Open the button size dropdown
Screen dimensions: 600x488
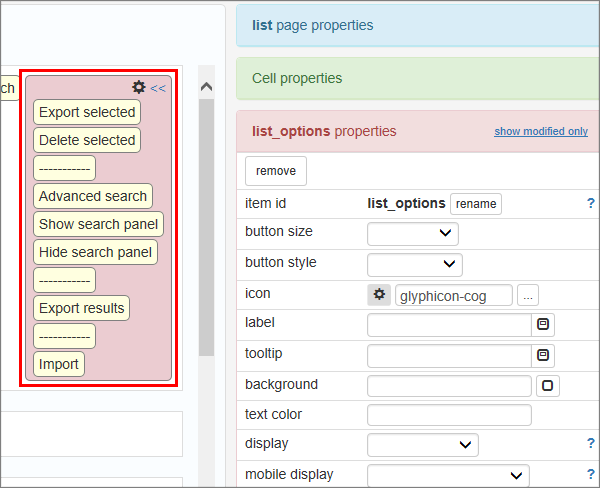412,233
